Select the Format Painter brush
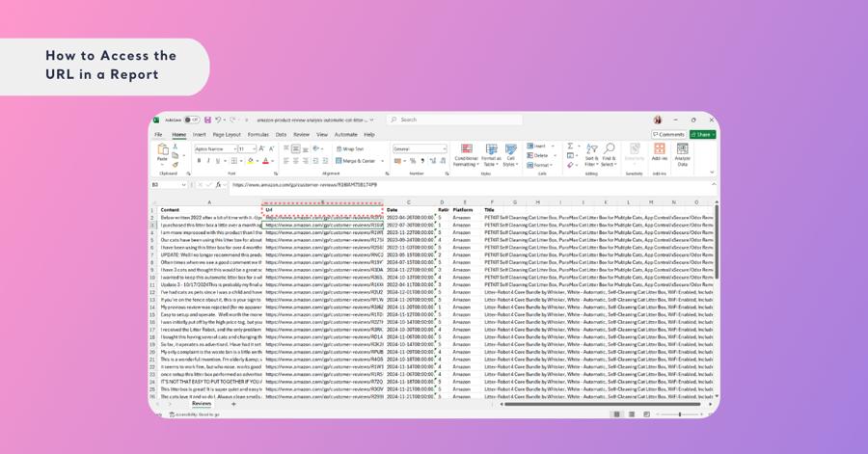 click(x=176, y=164)
